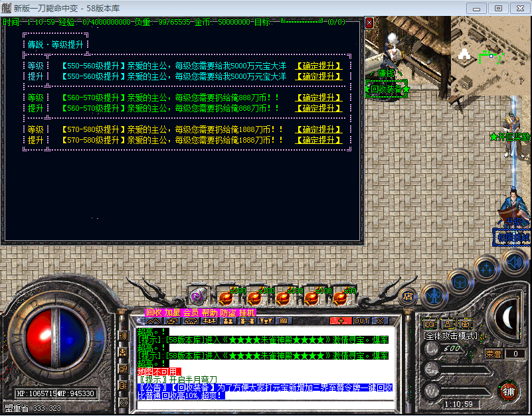Click 确定提升 in the 提升 row for 550-560
532x416 pixels.
pos(318,76)
